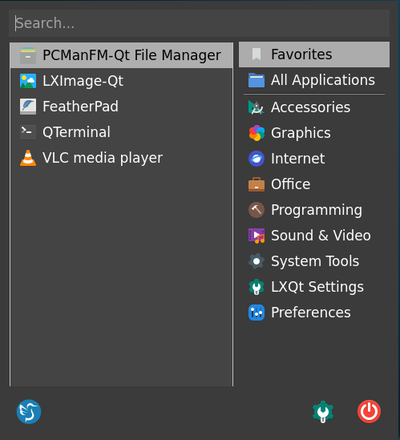Launch VLC using the orange cone icon
Viewport: 400px width, 440px height.
[x=28, y=158]
